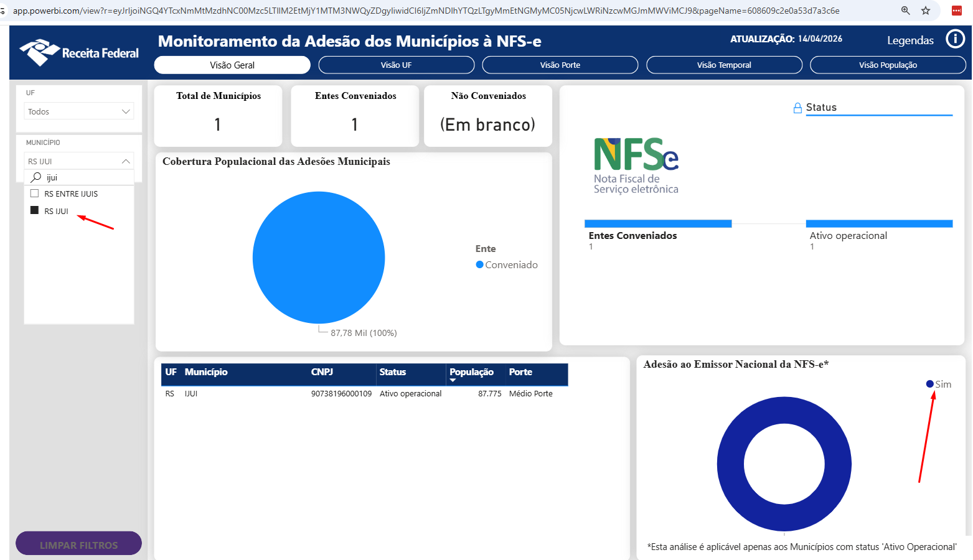Open the UF dropdown showing Todos
The height and width of the screenshot is (560, 973).
[79, 111]
